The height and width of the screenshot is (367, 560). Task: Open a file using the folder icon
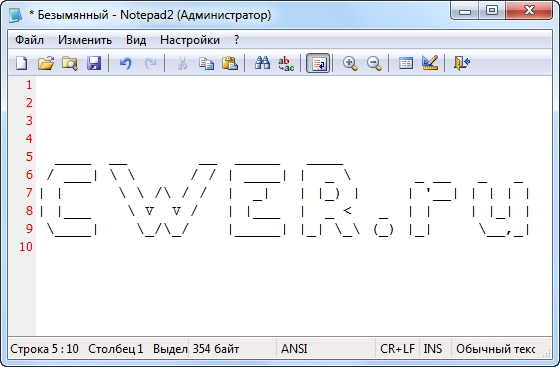tap(46, 63)
